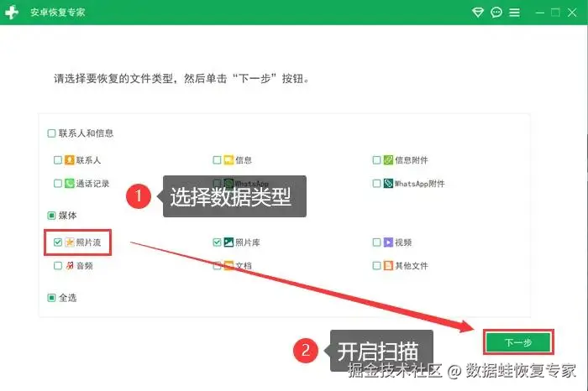Click the WhatsApp Attachments icon
Screen dimensions: 588x391
pyautogui.click(x=388, y=183)
